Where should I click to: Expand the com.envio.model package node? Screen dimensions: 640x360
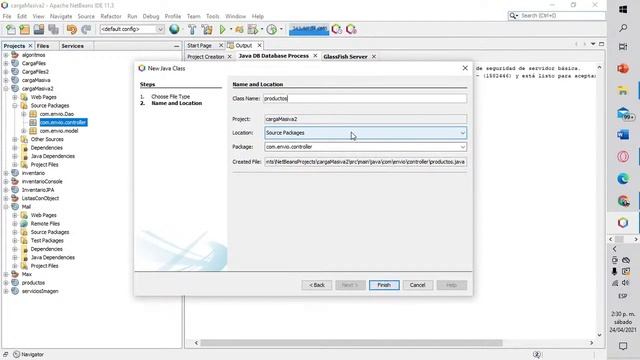24,131
